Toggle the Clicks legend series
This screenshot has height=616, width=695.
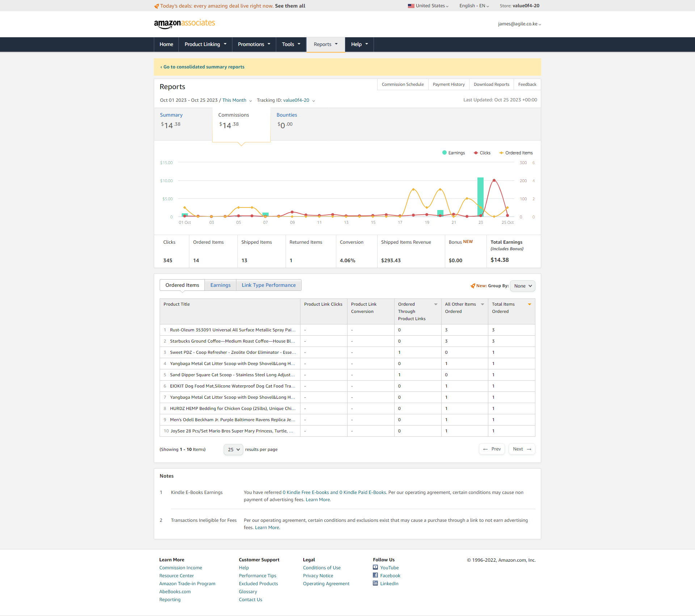coord(482,153)
